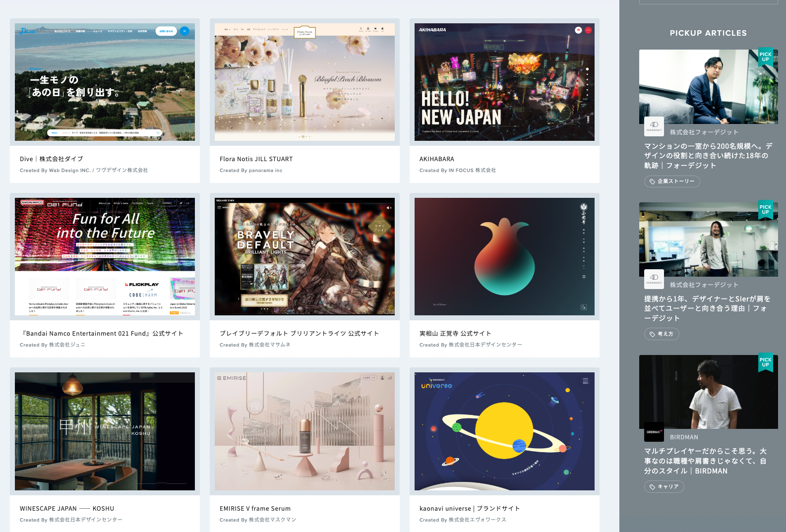The image size is (786, 532).
Task: Click 株式会社フォーデジット name on second pickup article
Action: (x=704, y=285)
